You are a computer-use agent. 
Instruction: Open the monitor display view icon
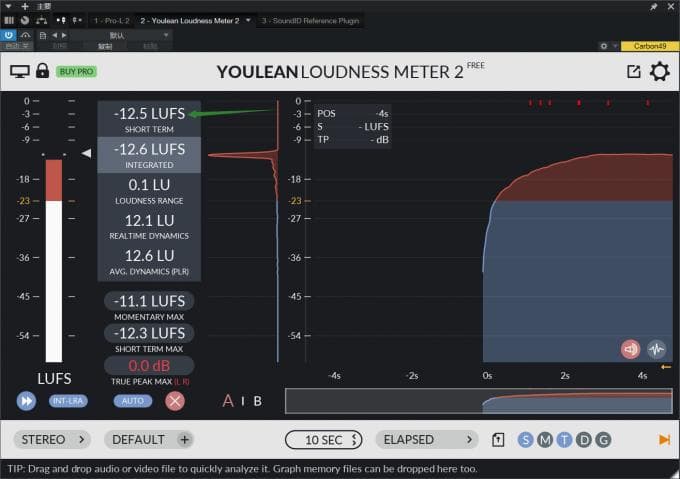(x=20, y=72)
